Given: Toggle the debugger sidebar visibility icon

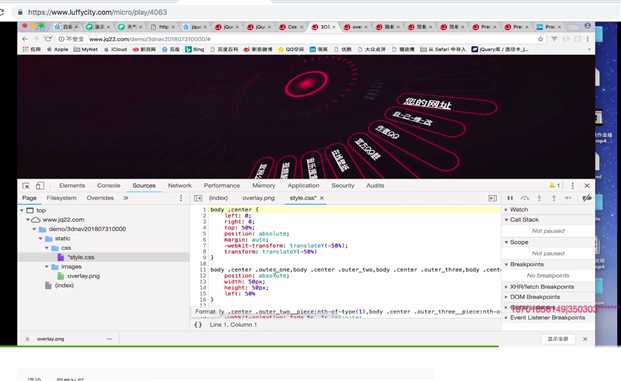Looking at the screenshot, I should click(x=492, y=198).
